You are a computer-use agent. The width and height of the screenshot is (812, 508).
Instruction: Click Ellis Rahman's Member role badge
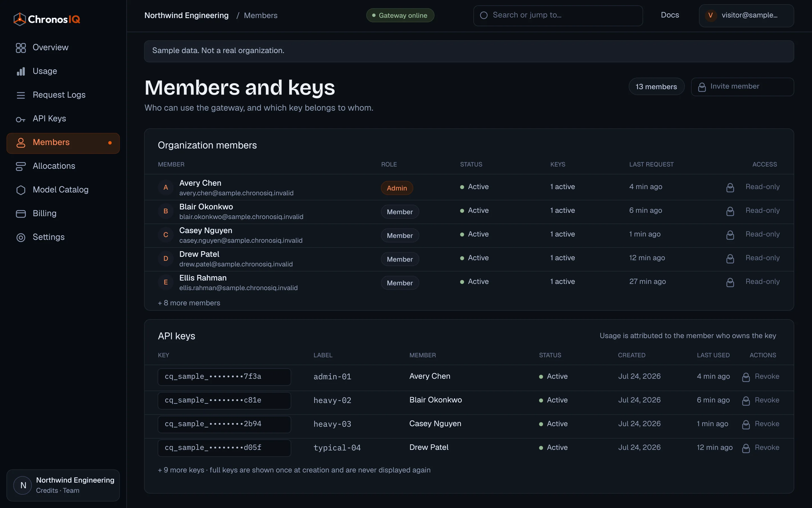[400, 283]
